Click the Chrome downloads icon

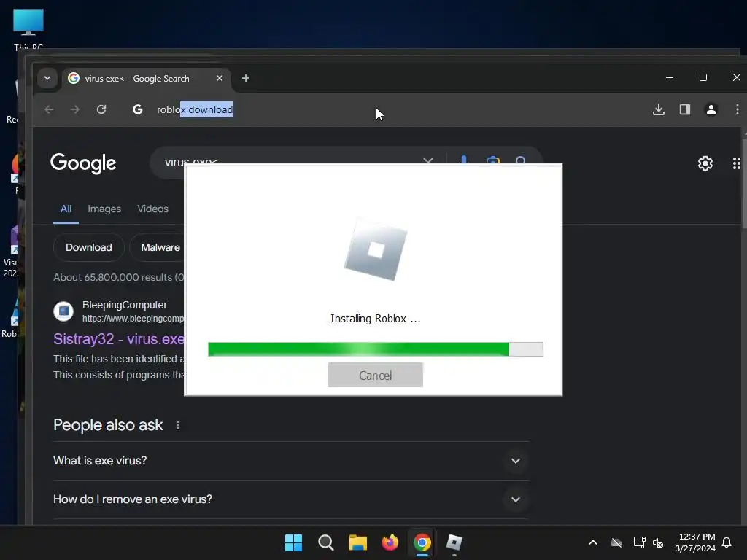[x=659, y=109]
